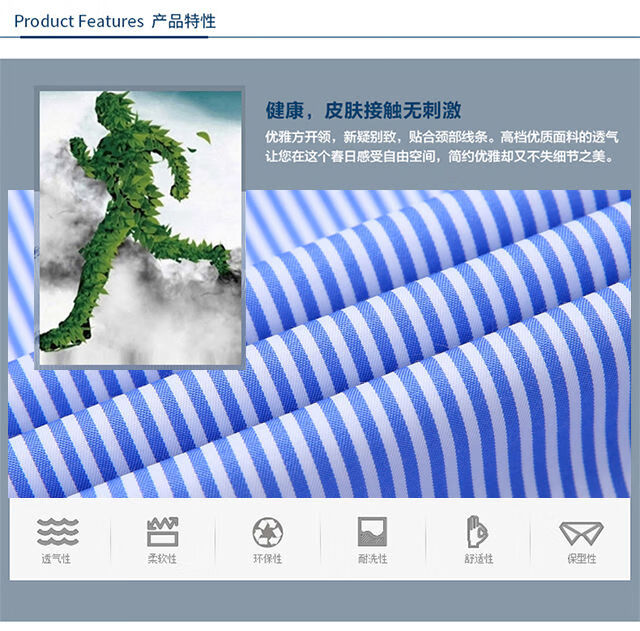Select the wash-resistant icon above 耐洗性
640x631 pixels.
point(372,531)
